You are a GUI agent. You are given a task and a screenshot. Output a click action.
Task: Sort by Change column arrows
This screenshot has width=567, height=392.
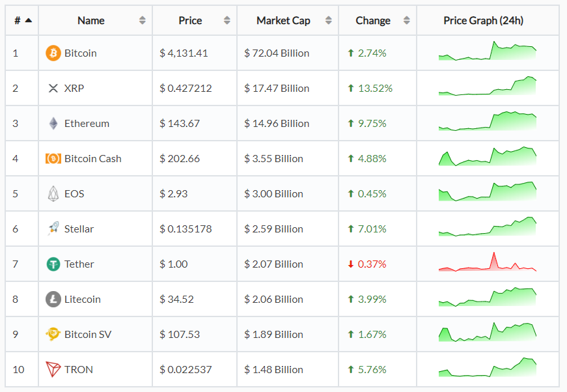407,21
